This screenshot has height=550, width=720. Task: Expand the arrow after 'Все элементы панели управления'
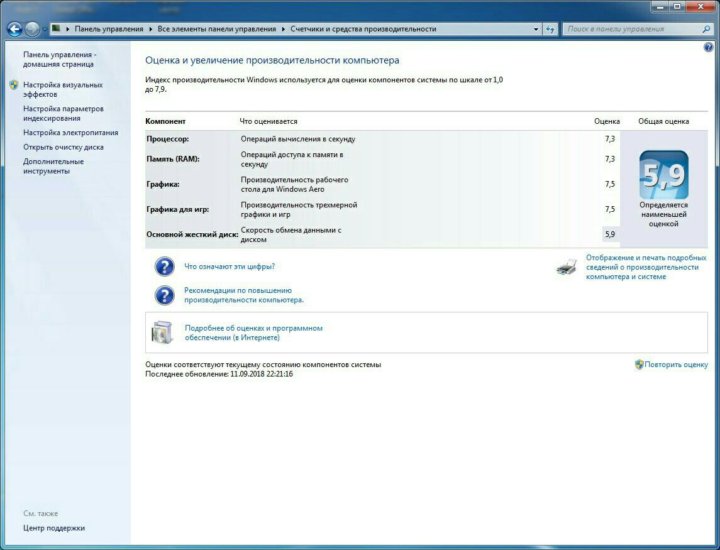(x=284, y=29)
